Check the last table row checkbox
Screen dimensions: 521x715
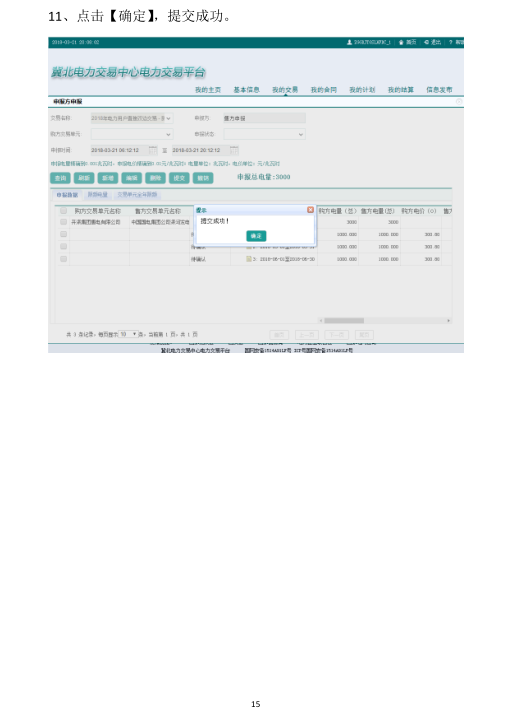pos(63,259)
